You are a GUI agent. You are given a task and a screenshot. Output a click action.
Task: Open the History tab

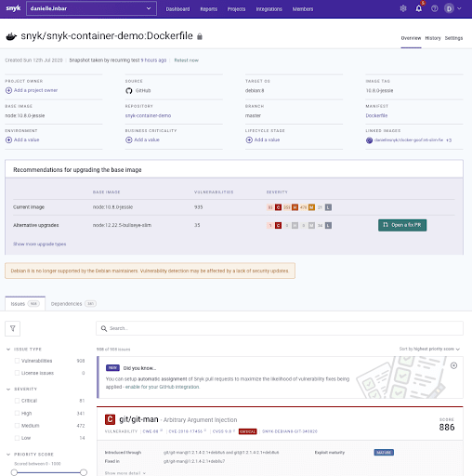pos(433,38)
